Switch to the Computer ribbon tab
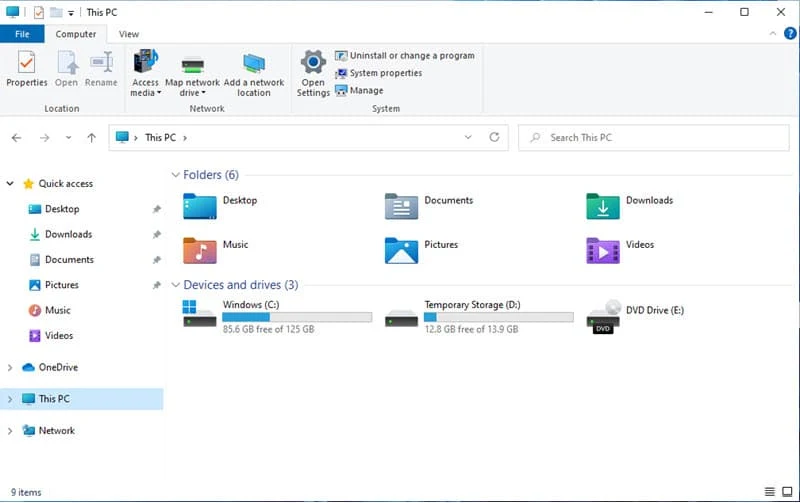This screenshot has height=503, width=800. (76, 34)
